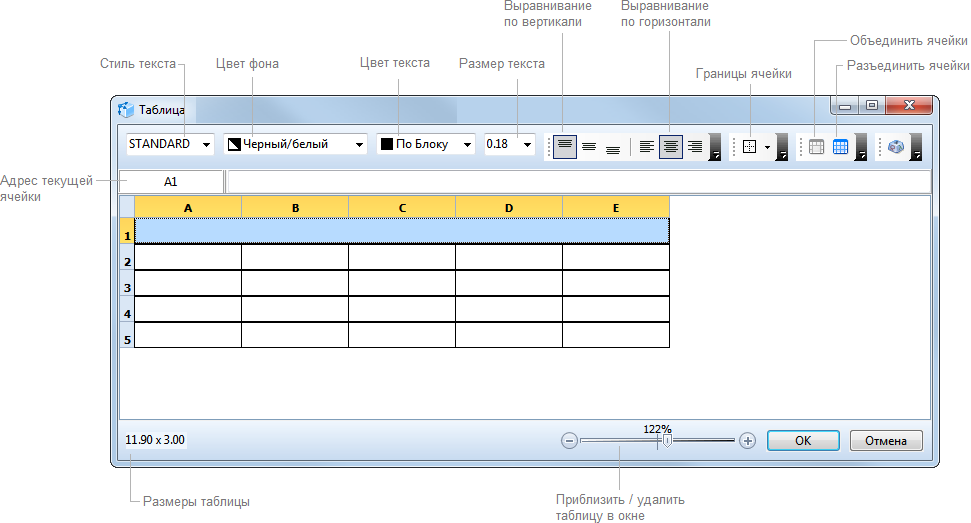Confirm with the OK button
Screen dimensions: 971x523
[x=803, y=441]
